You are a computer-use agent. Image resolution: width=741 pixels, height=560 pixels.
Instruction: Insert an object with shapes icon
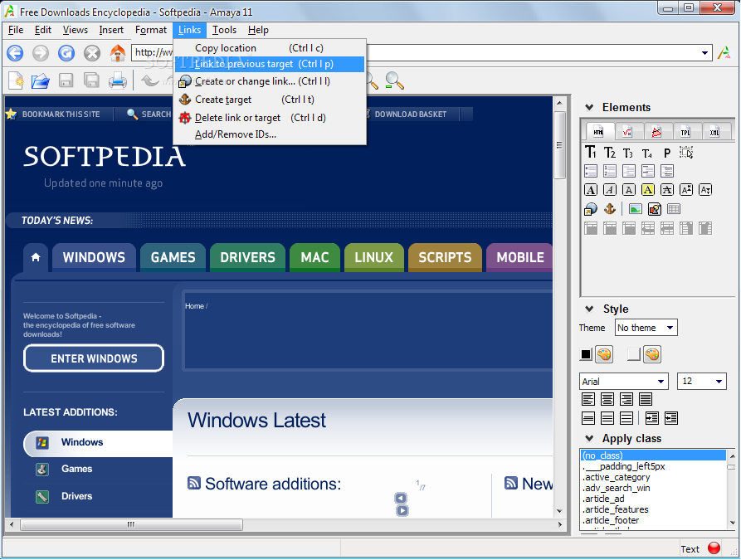click(655, 209)
